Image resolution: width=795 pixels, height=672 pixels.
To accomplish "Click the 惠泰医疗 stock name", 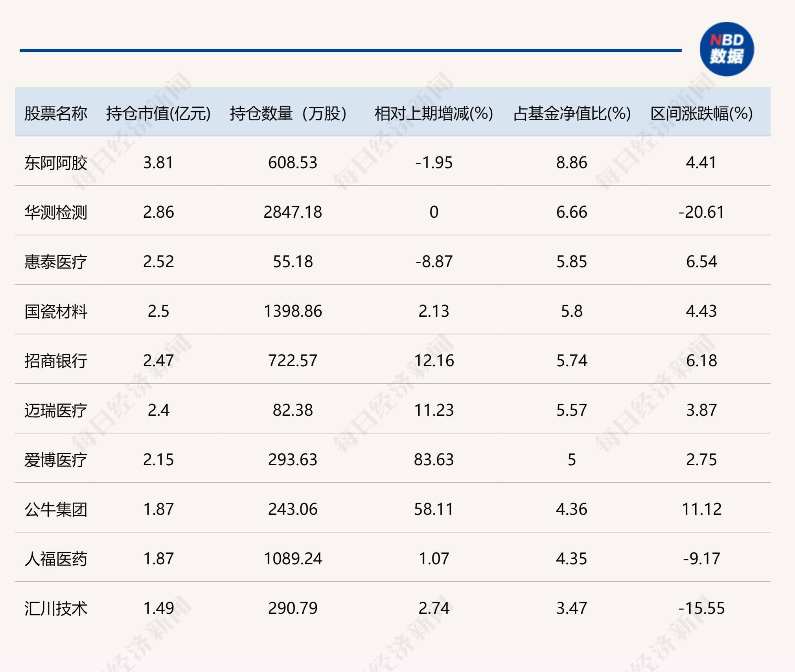I will [56, 262].
